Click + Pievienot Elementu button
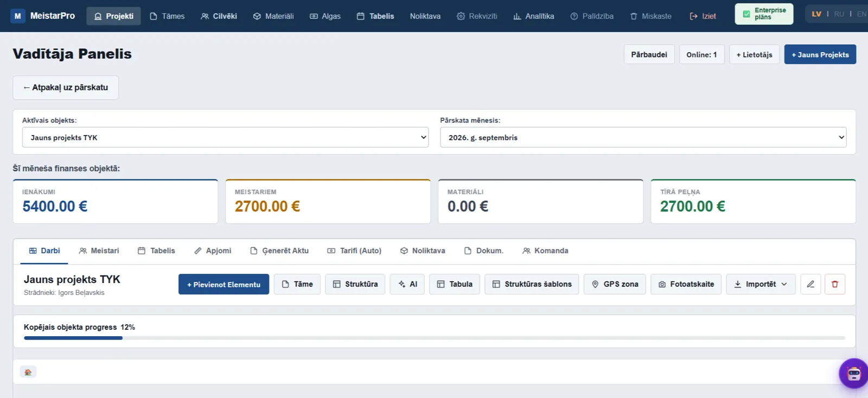868x398 pixels. pos(224,284)
